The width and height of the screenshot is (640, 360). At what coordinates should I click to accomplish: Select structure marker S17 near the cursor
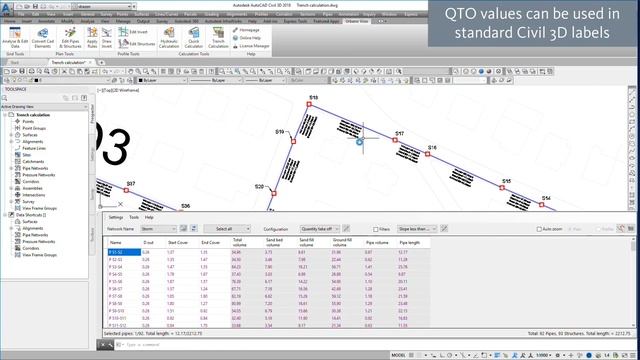[x=395, y=140]
